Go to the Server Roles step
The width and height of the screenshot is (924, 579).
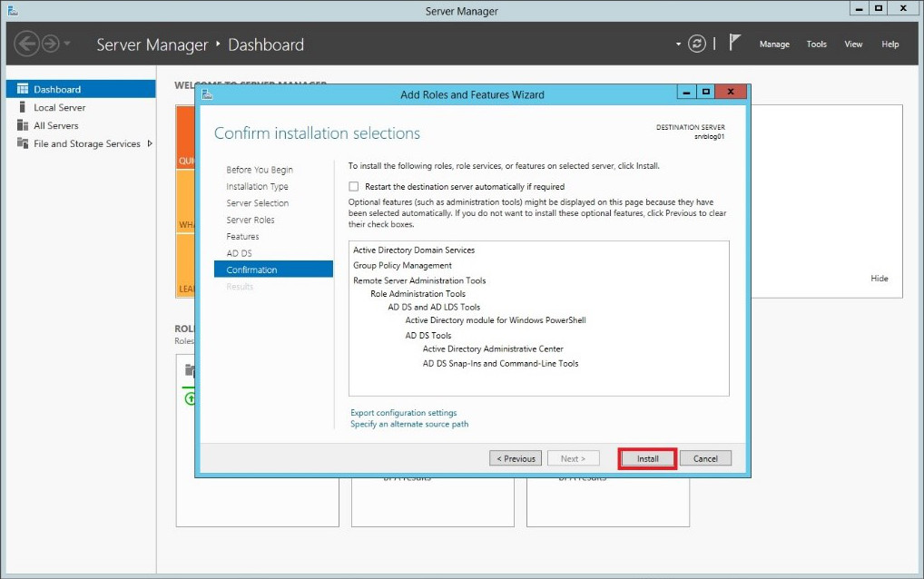(x=251, y=220)
